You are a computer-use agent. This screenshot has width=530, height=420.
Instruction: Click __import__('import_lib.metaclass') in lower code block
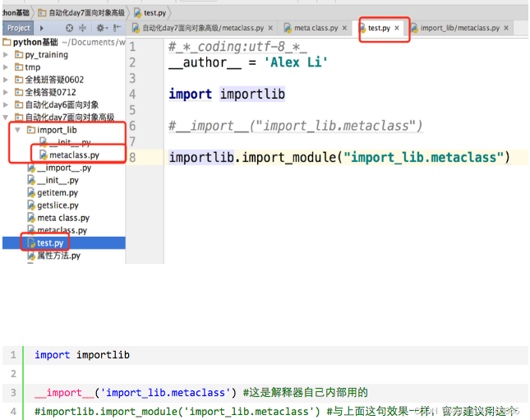point(136,393)
